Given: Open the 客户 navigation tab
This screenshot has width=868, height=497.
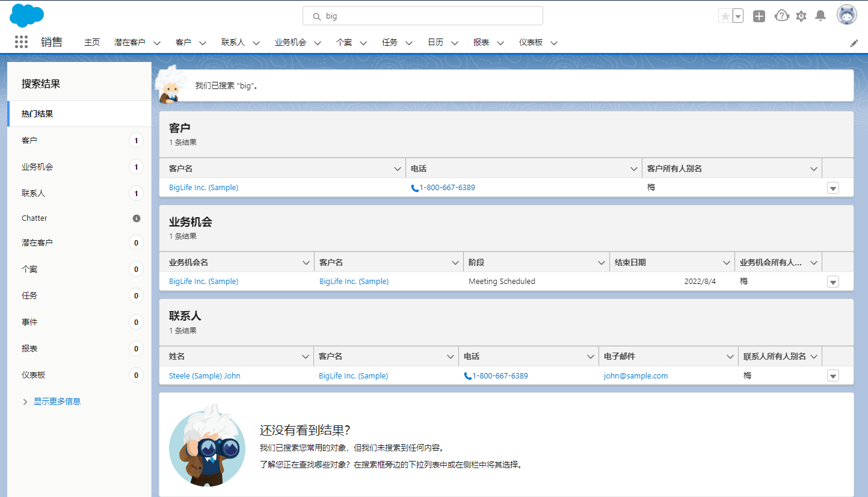Looking at the screenshot, I should (183, 42).
